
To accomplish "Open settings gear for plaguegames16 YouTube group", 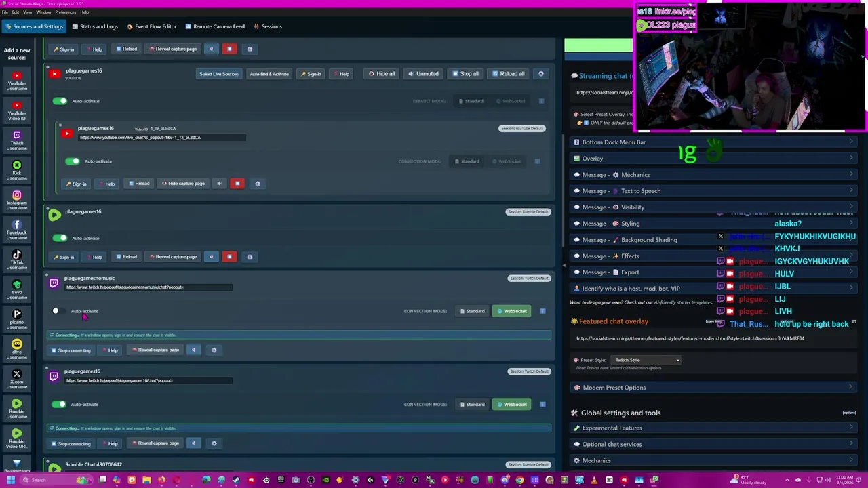I will [x=541, y=74].
